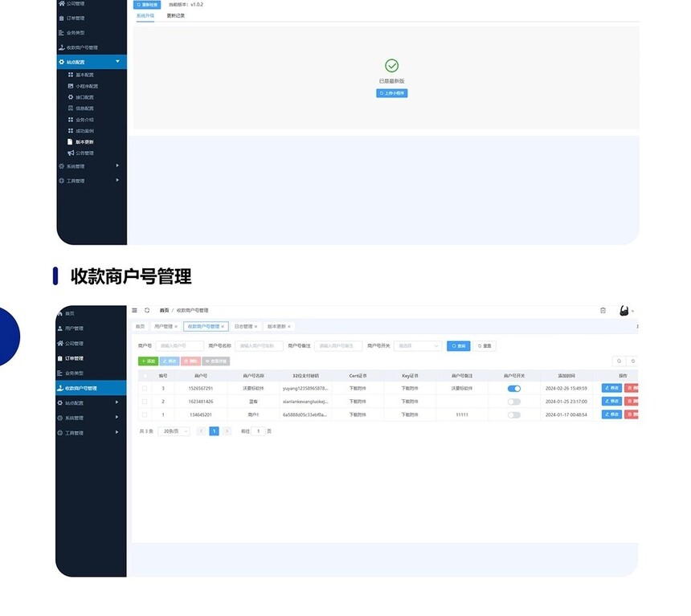Image resolution: width=691 pixels, height=616 pixels.
Task: Click 修改 in the 2024-01-17 row
Action: point(611,414)
